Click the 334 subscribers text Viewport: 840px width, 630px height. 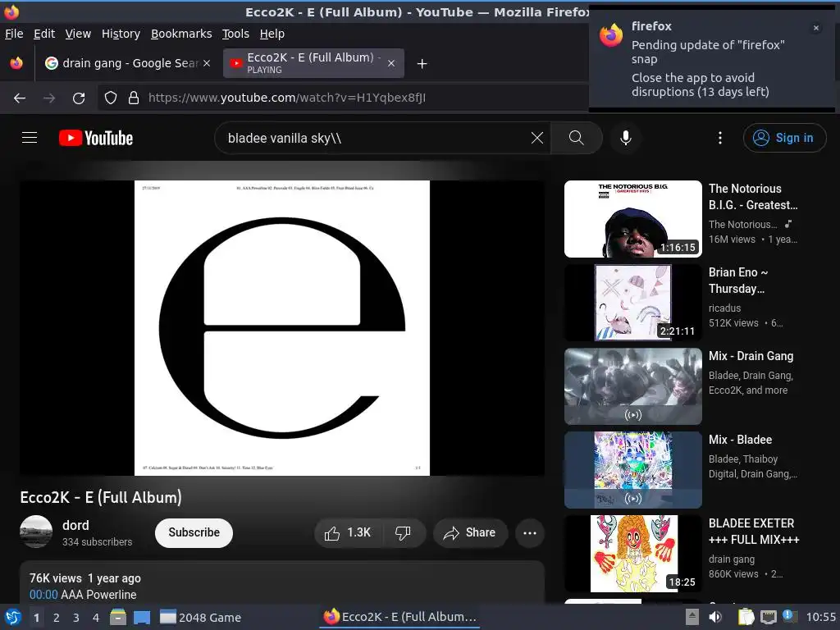point(97,541)
